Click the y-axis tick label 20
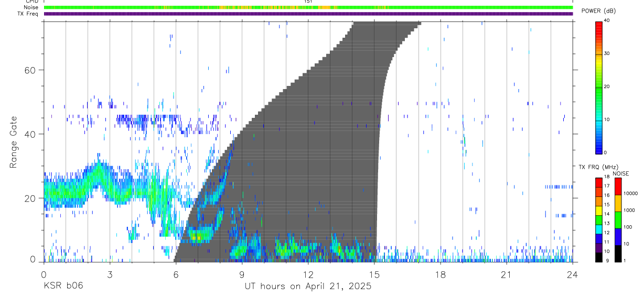644x297 pixels. 31,198
